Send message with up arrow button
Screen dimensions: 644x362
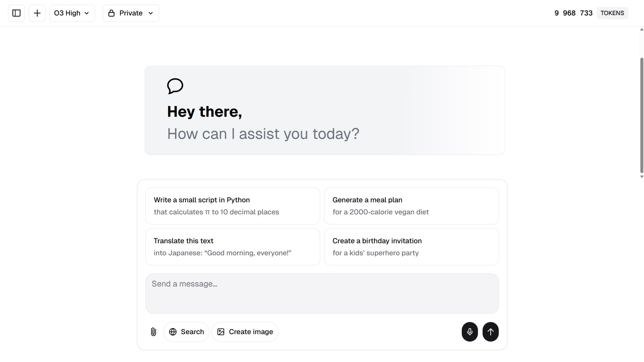[491, 332]
